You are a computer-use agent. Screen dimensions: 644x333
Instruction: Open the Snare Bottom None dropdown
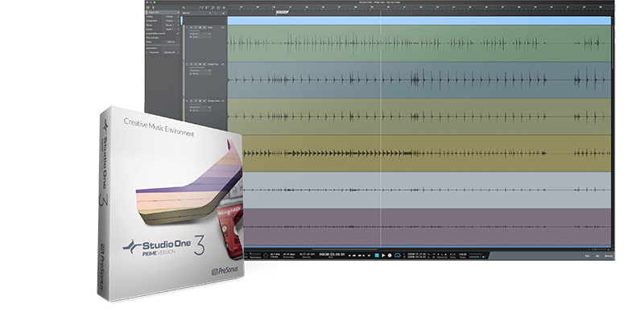[x=200, y=110]
